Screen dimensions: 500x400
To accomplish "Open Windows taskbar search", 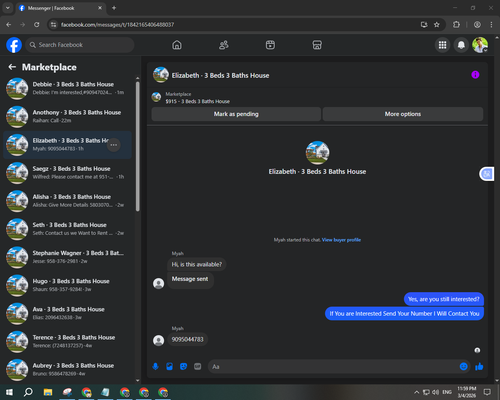I will [28, 392].
